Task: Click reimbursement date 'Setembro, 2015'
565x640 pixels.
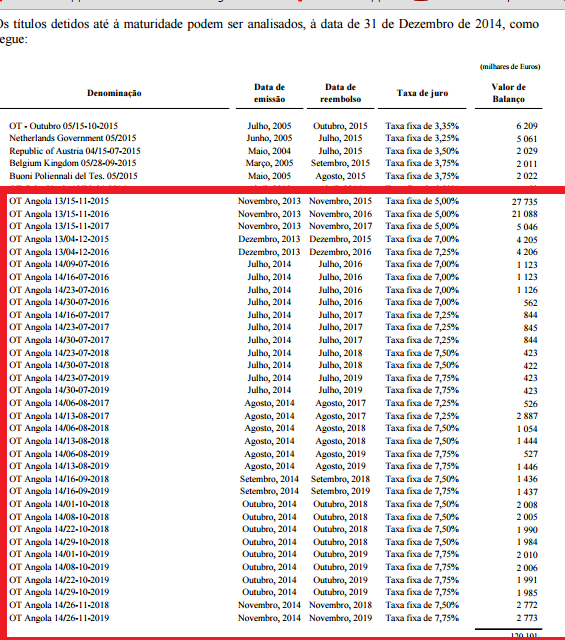Action: coord(340,163)
